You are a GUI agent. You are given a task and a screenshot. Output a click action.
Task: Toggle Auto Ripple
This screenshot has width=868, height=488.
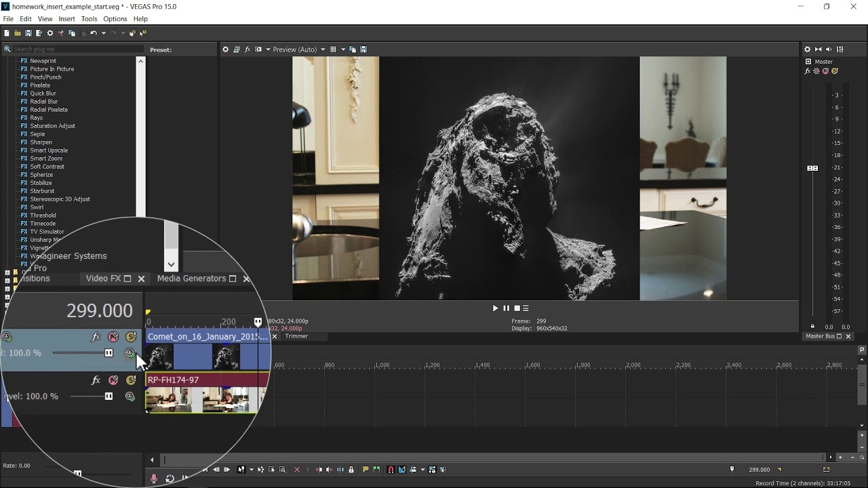[413, 470]
